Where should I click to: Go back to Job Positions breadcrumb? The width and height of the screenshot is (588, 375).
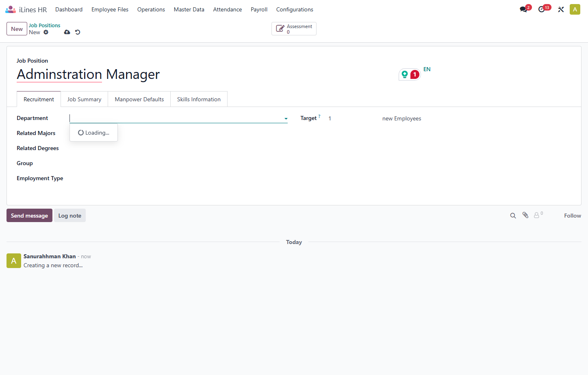pyautogui.click(x=44, y=25)
